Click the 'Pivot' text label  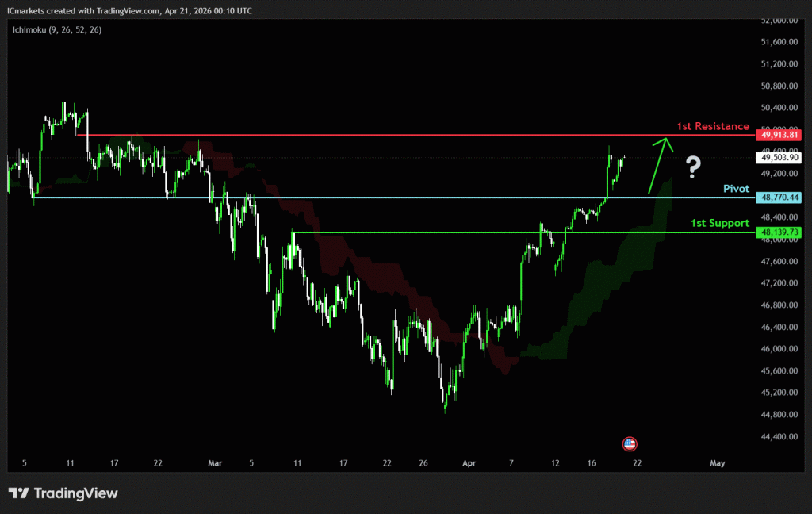coord(736,189)
